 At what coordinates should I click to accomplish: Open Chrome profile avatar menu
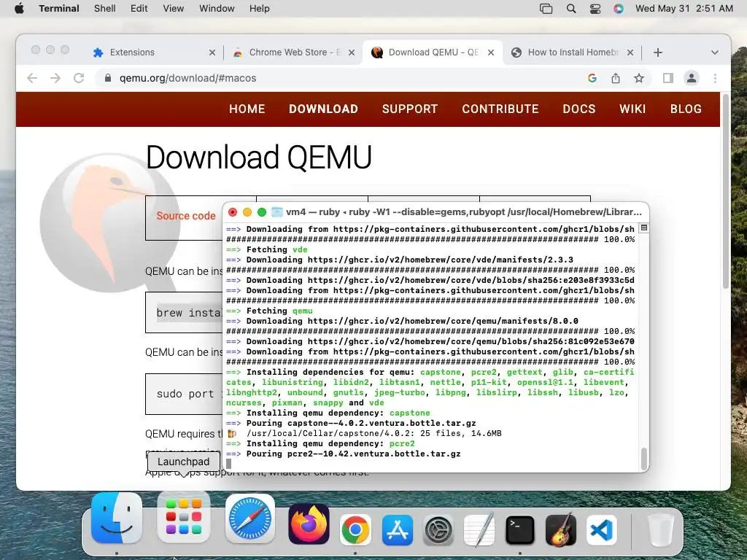coord(692,78)
